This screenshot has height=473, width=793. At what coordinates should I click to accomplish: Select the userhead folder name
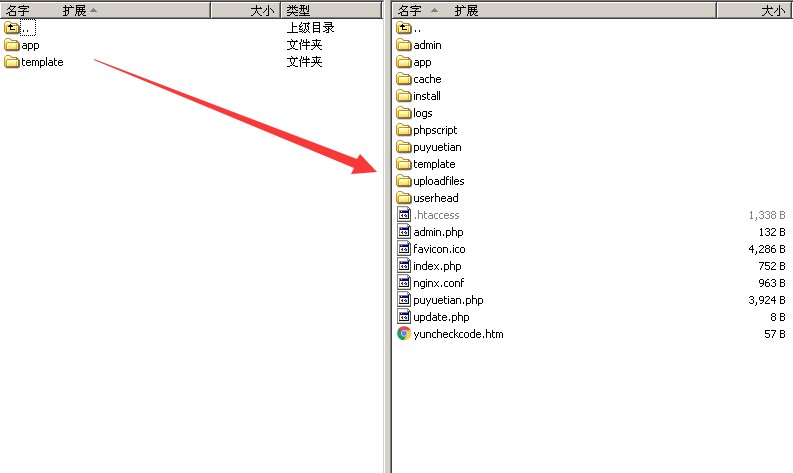click(436, 198)
